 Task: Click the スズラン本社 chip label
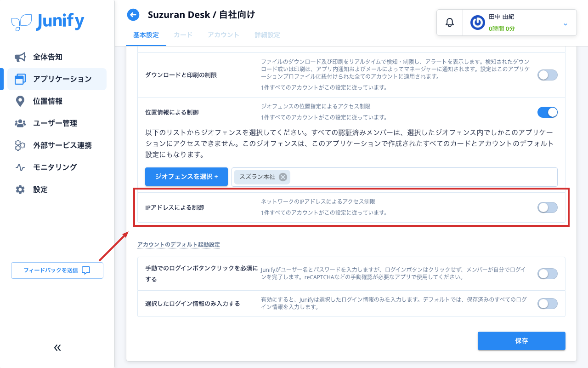pyautogui.click(x=257, y=177)
